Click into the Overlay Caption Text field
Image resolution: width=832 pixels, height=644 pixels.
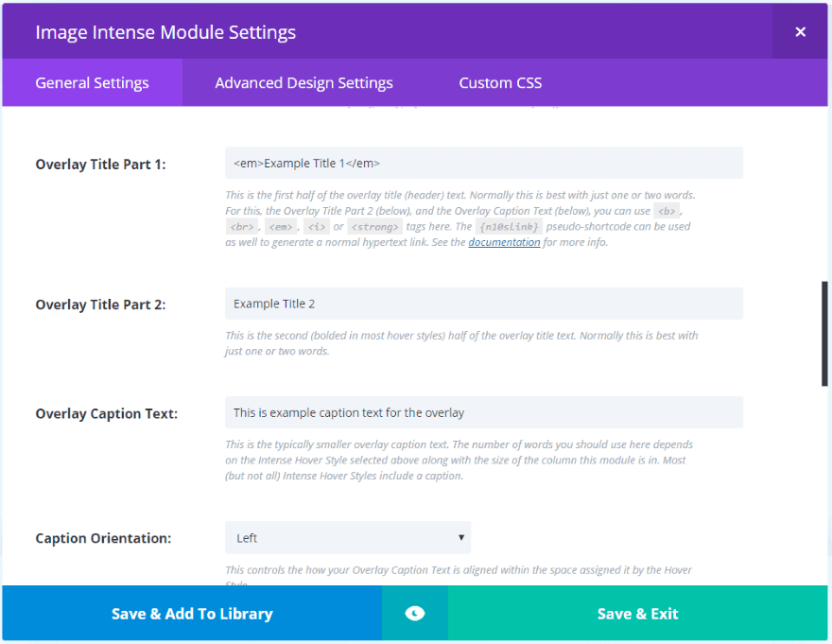click(x=483, y=412)
